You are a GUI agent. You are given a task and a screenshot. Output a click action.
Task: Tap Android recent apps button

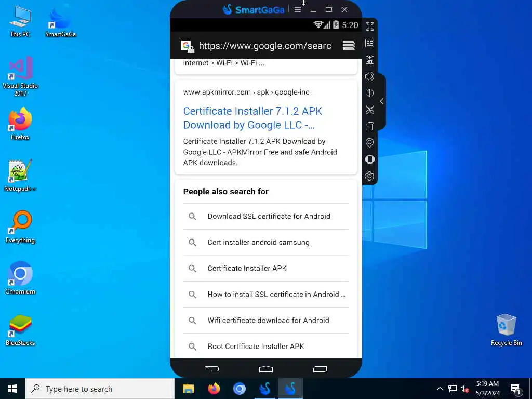[x=320, y=369]
